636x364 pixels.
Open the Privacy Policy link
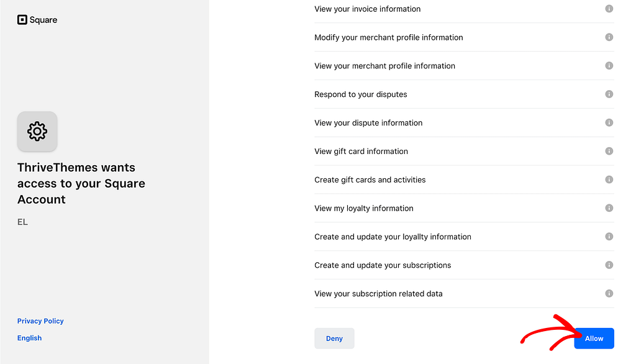pyautogui.click(x=40, y=321)
